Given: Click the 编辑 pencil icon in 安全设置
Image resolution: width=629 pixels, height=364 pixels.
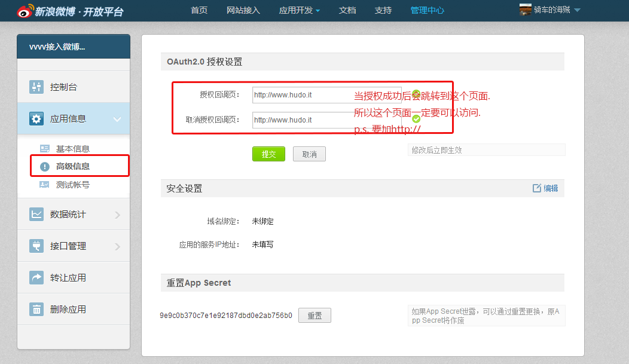Looking at the screenshot, I should (x=537, y=188).
